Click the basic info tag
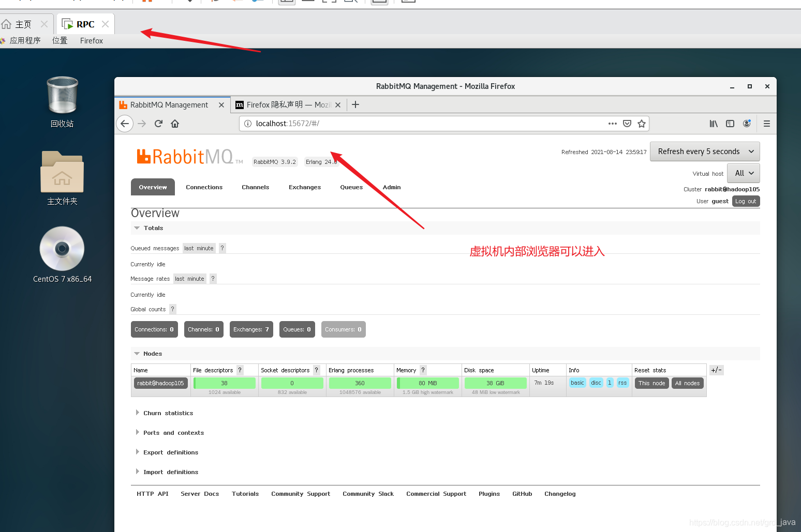 click(x=577, y=383)
